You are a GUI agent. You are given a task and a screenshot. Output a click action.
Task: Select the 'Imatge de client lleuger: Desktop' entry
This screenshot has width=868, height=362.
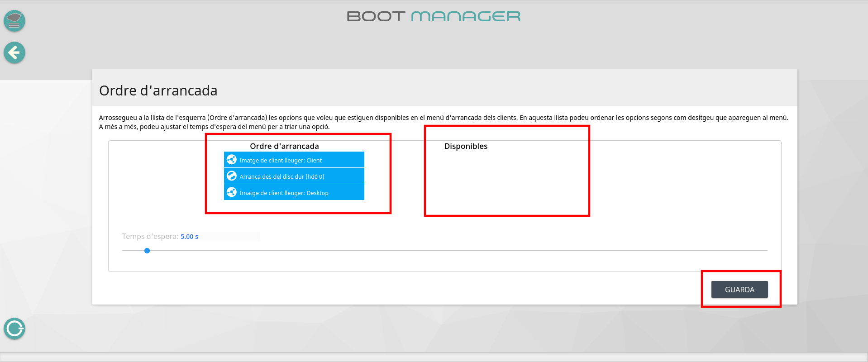pyautogui.click(x=284, y=193)
